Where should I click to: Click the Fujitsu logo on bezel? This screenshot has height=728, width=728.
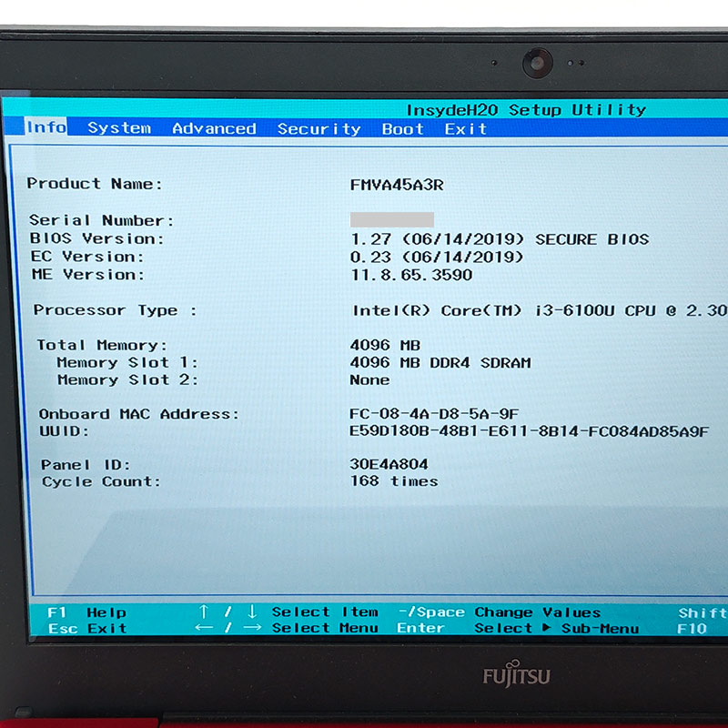point(516,674)
